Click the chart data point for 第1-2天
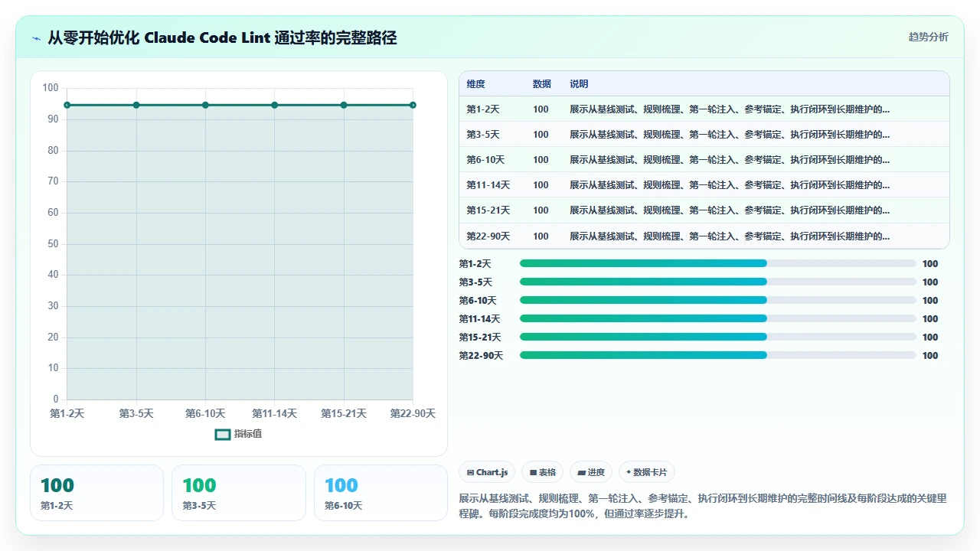The image size is (980, 551). (67, 105)
